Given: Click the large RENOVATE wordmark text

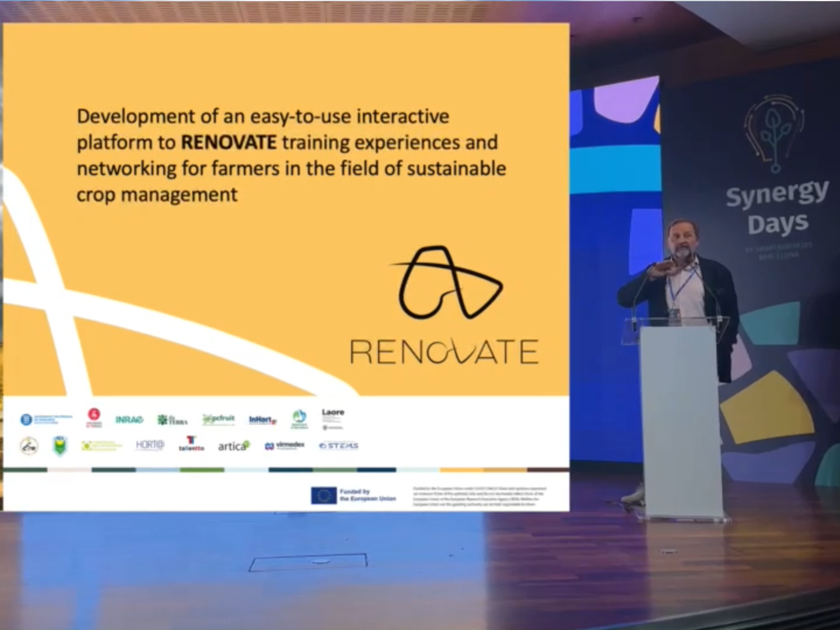Looking at the screenshot, I should point(443,352).
